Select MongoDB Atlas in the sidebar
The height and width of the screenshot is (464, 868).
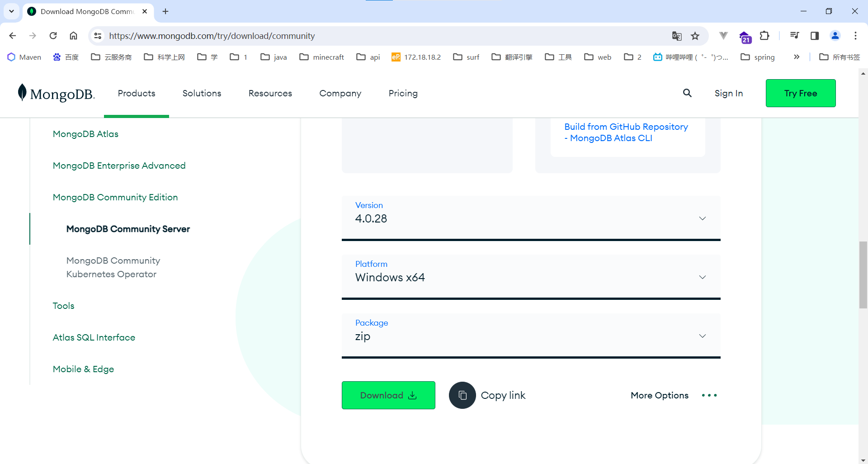85,134
